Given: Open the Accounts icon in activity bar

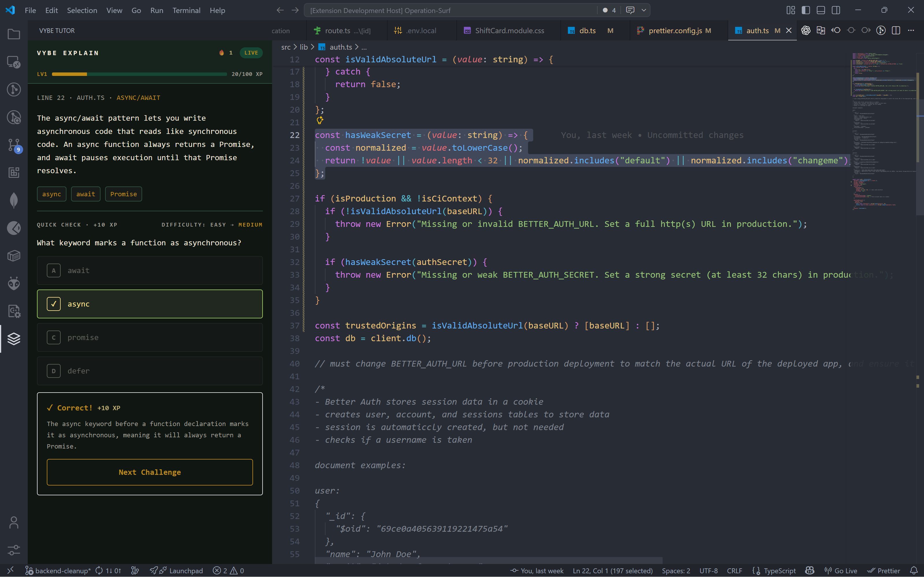Looking at the screenshot, I should point(14,522).
